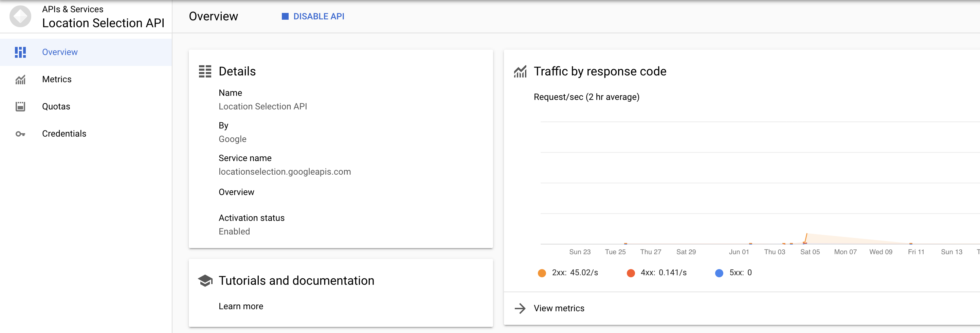Image resolution: width=980 pixels, height=333 pixels.
Task: Click the View metrics arrow icon
Action: [x=520, y=308]
